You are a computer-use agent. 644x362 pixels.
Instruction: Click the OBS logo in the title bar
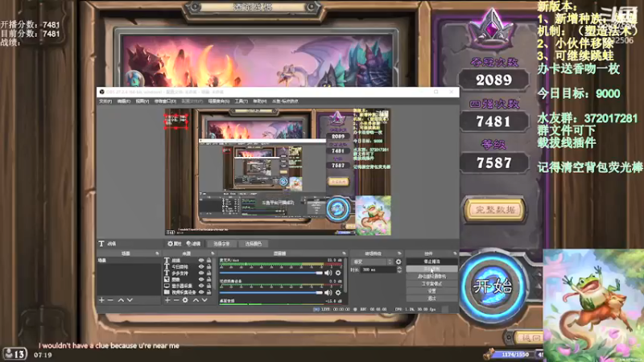(102, 92)
